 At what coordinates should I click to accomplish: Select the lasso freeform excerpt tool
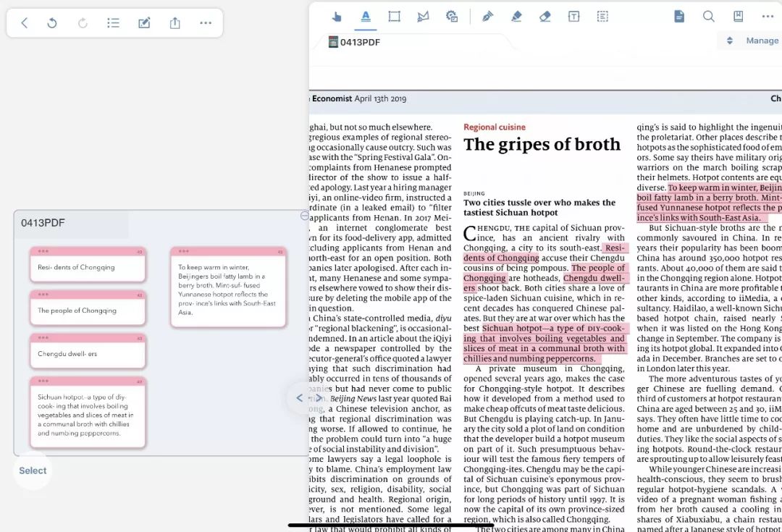pos(423,17)
